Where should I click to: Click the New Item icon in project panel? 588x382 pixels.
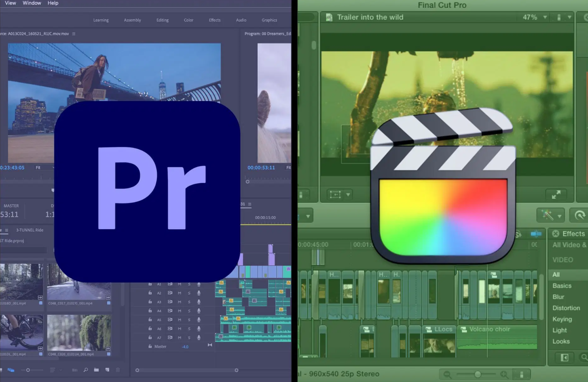tap(107, 370)
